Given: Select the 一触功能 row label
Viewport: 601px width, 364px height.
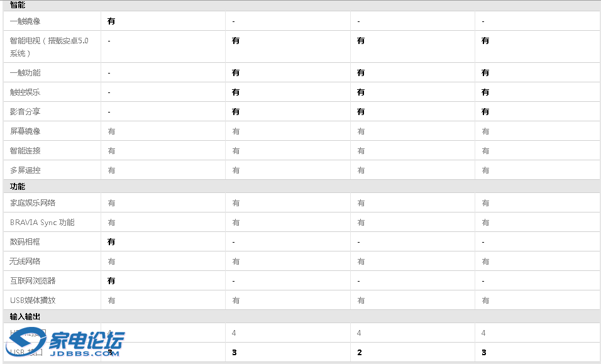Looking at the screenshot, I should coord(25,73).
